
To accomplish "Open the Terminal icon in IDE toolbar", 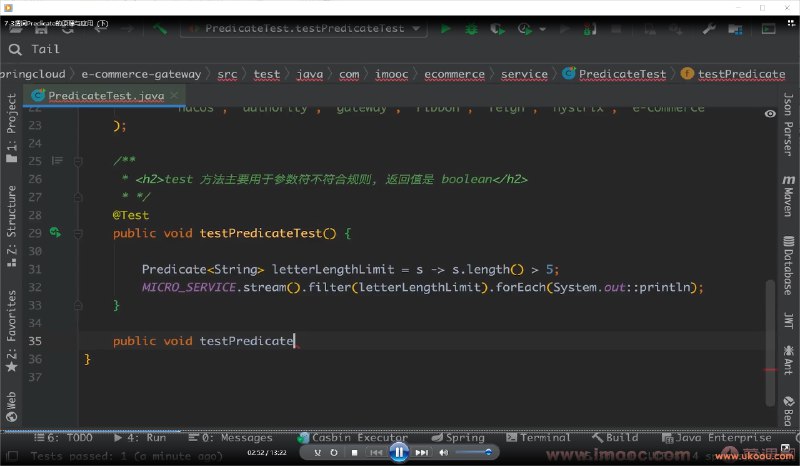I will click(768, 29).
